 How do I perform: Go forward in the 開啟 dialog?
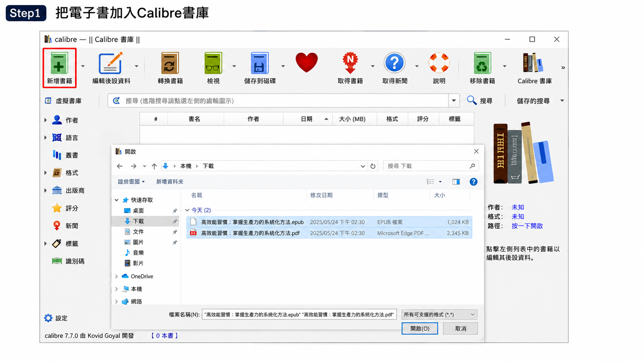(133, 166)
